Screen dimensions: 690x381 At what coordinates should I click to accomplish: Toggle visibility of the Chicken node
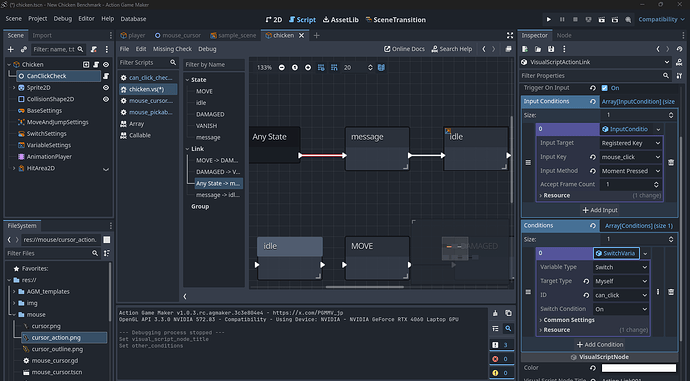pyautogui.click(x=106, y=64)
